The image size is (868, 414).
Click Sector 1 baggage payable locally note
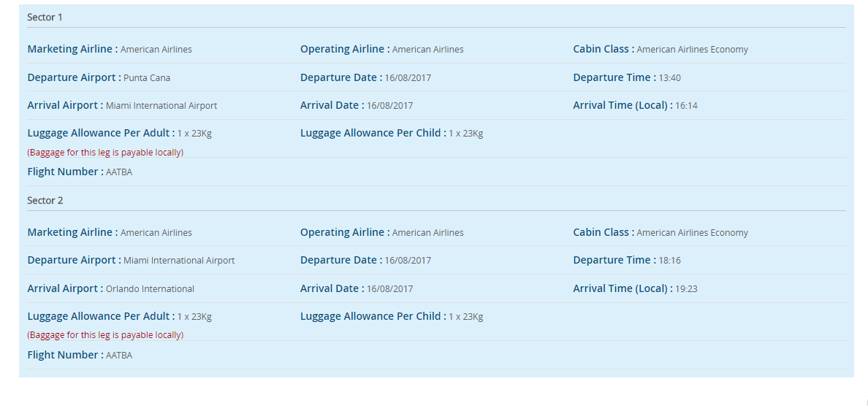(x=105, y=153)
